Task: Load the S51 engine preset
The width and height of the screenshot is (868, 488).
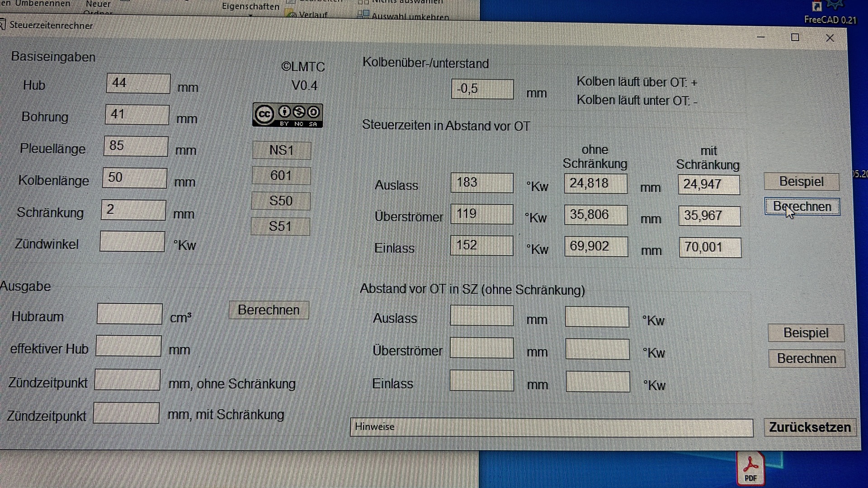Action: 280,226
